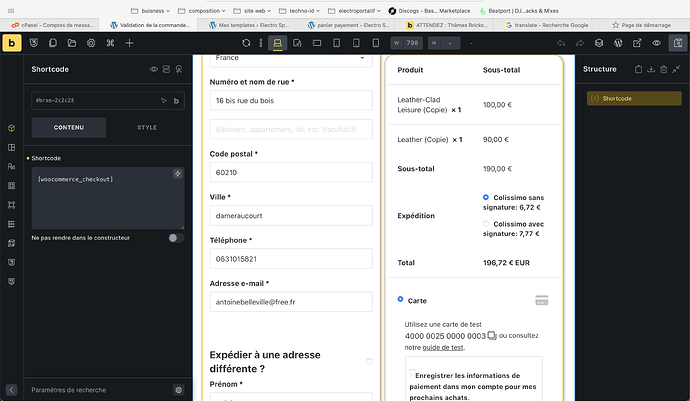This screenshot has height=401, width=690.
Task: Select the 'Carte' payment radio button
Action: [401, 299]
